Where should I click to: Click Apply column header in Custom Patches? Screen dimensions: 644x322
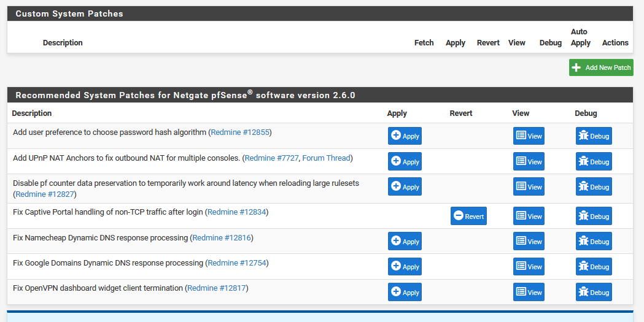click(456, 43)
